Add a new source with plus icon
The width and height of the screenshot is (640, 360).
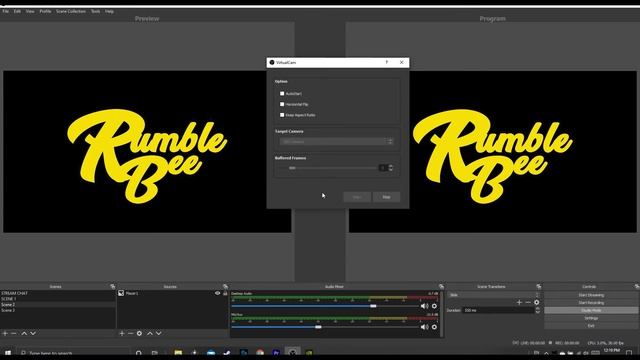click(x=122, y=333)
